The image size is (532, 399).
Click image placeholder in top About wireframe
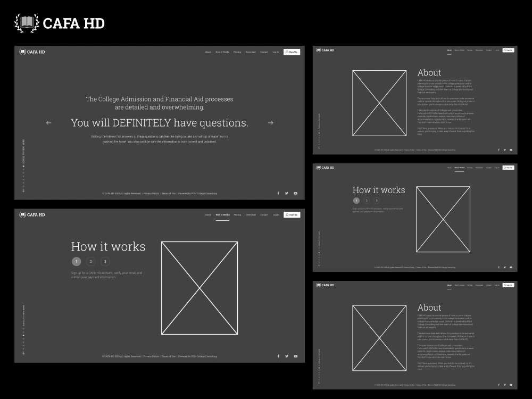point(379,103)
